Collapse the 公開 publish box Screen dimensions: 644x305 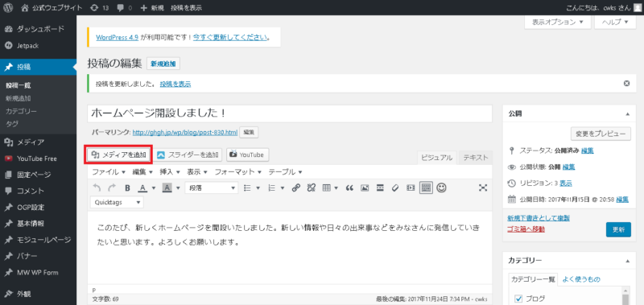(x=628, y=114)
